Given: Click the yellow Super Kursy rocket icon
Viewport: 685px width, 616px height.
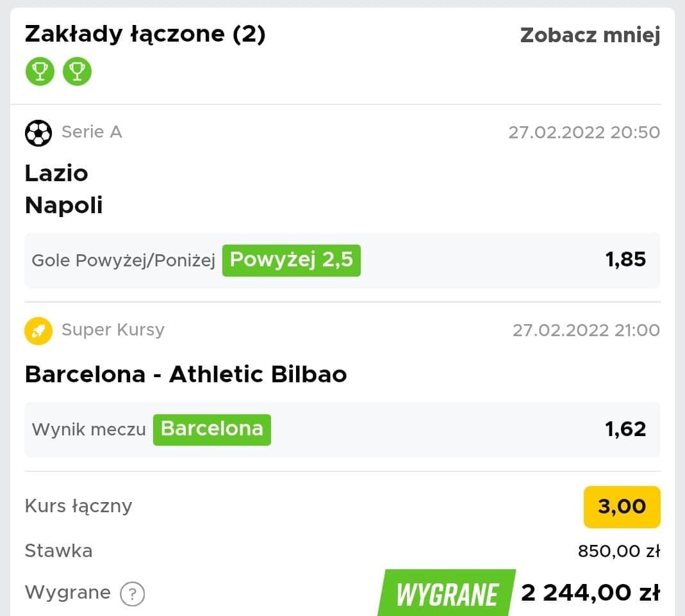Looking at the screenshot, I should [38, 330].
